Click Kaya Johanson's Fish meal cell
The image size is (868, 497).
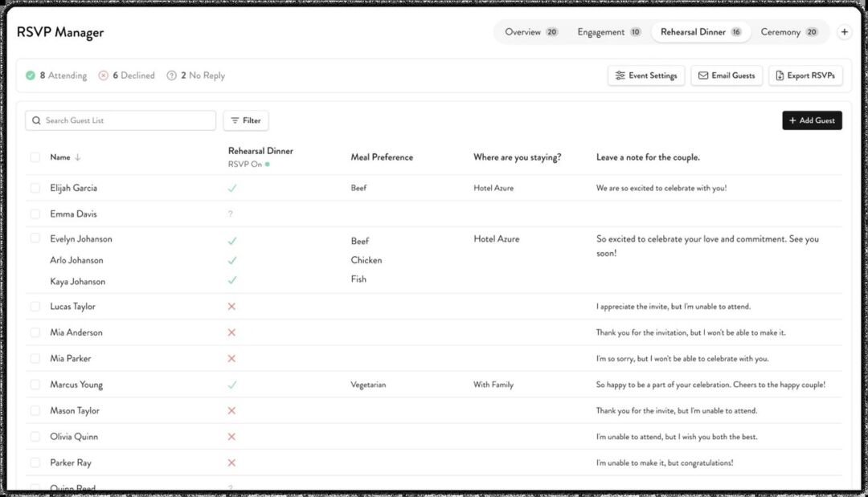[x=358, y=279]
